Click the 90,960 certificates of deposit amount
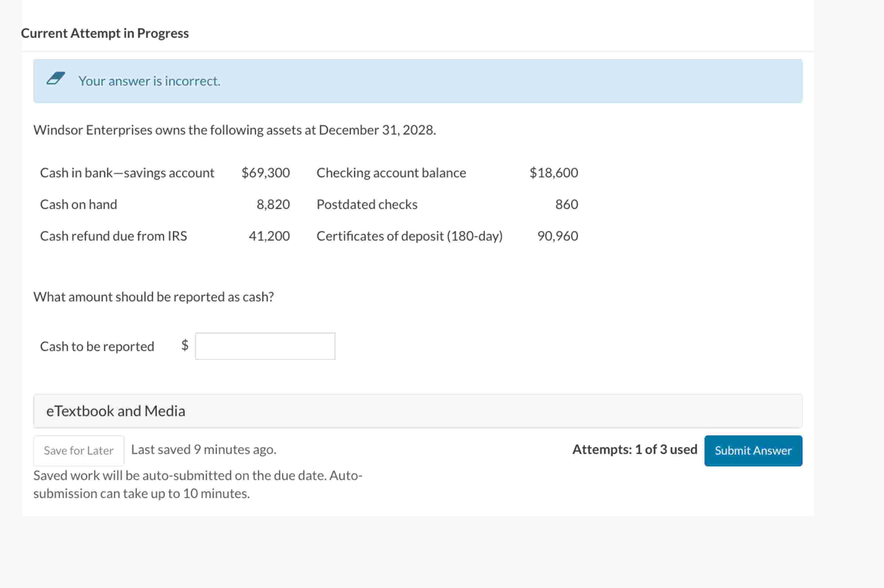The height and width of the screenshot is (588, 884). click(x=557, y=236)
